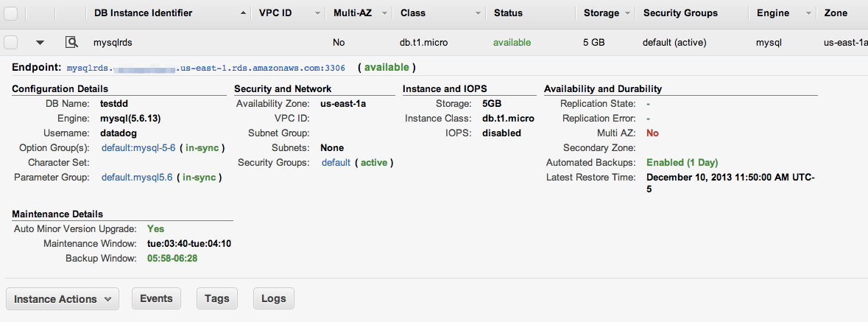Open the Class column dropdown arrow
The image size is (868, 322).
[479, 13]
